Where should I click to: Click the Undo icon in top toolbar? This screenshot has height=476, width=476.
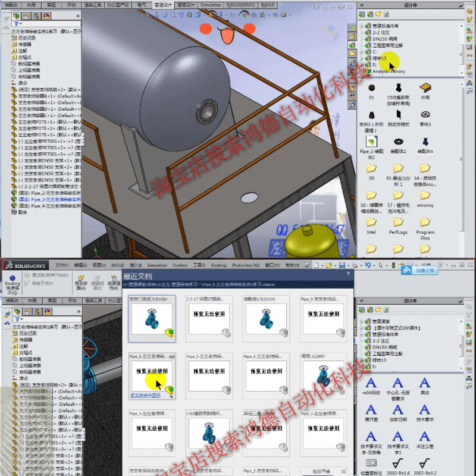point(368,265)
